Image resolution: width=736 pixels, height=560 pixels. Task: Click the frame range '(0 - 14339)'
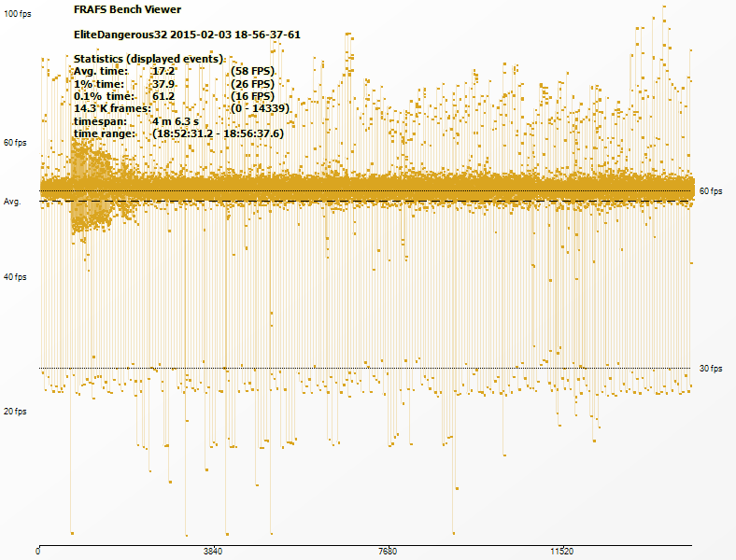pos(260,108)
